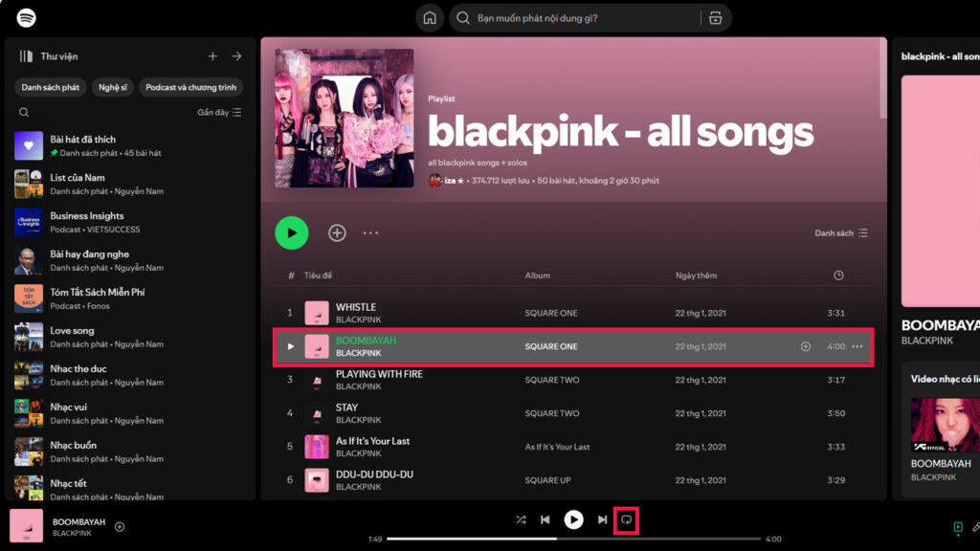Sort by Ngày thêm column header
The image size is (980, 551).
click(697, 275)
